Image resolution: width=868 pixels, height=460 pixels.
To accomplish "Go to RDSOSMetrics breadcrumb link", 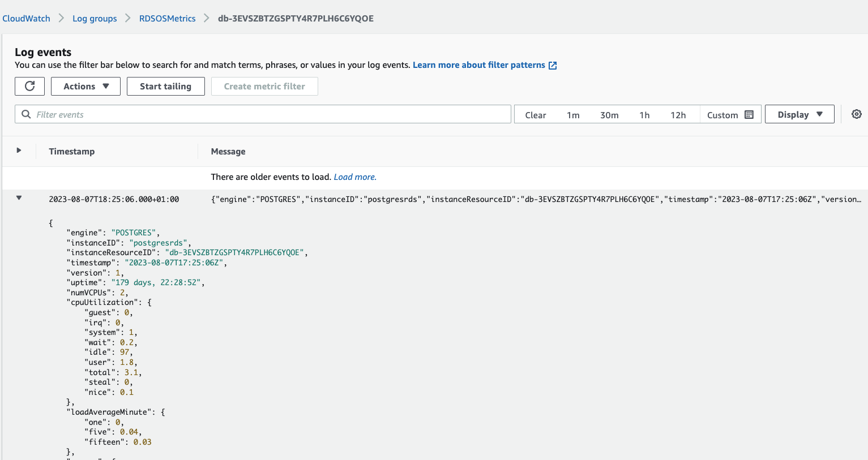I will [167, 19].
